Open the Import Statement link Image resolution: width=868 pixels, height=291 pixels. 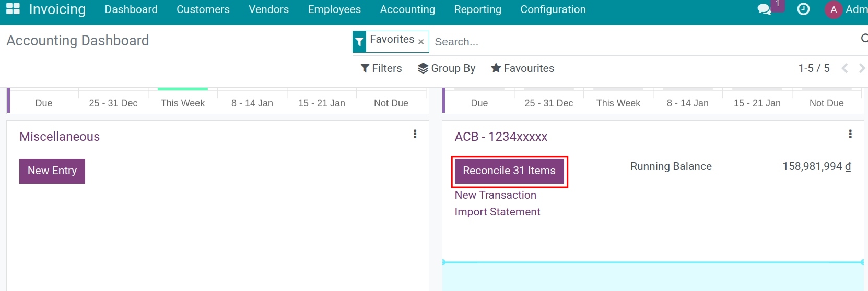pyautogui.click(x=497, y=212)
